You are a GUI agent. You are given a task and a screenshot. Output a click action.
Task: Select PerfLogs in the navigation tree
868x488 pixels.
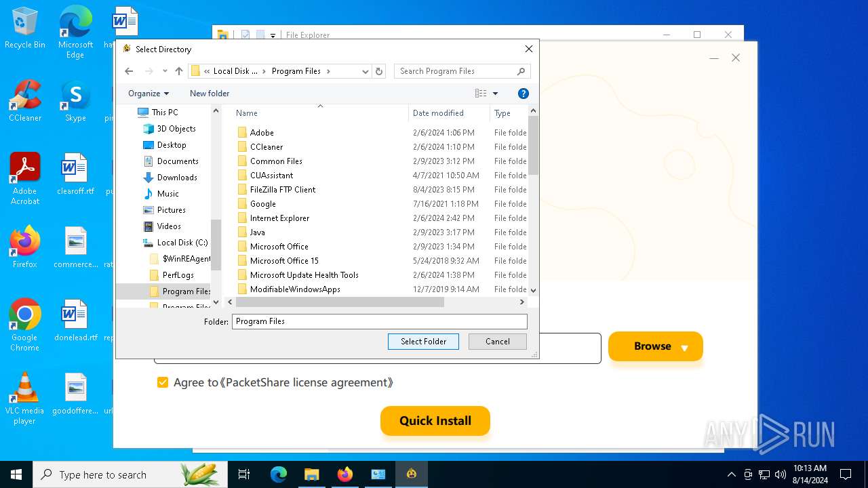(178, 275)
